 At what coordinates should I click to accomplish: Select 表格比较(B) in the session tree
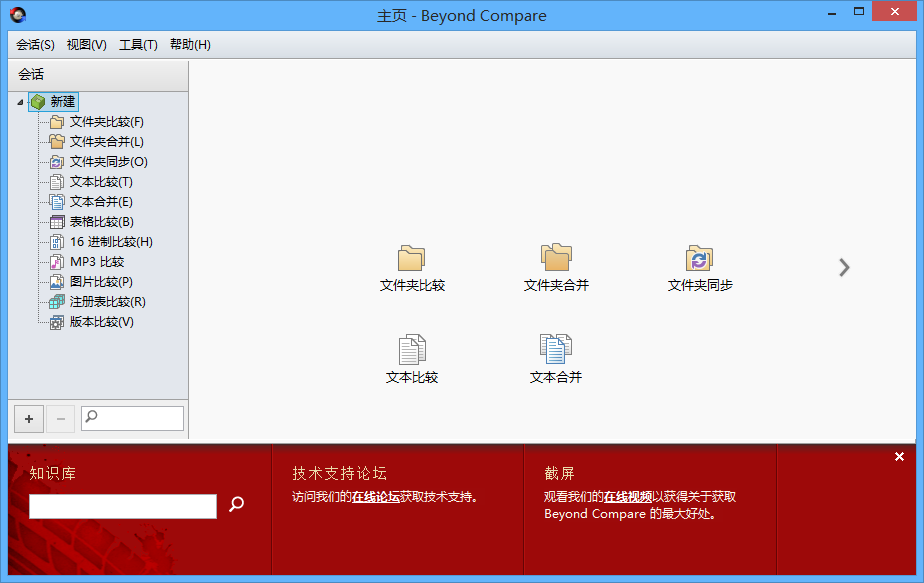(x=101, y=222)
